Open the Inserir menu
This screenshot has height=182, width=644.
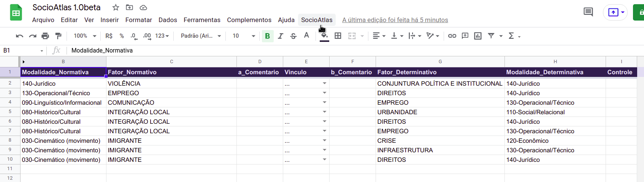coord(109,20)
